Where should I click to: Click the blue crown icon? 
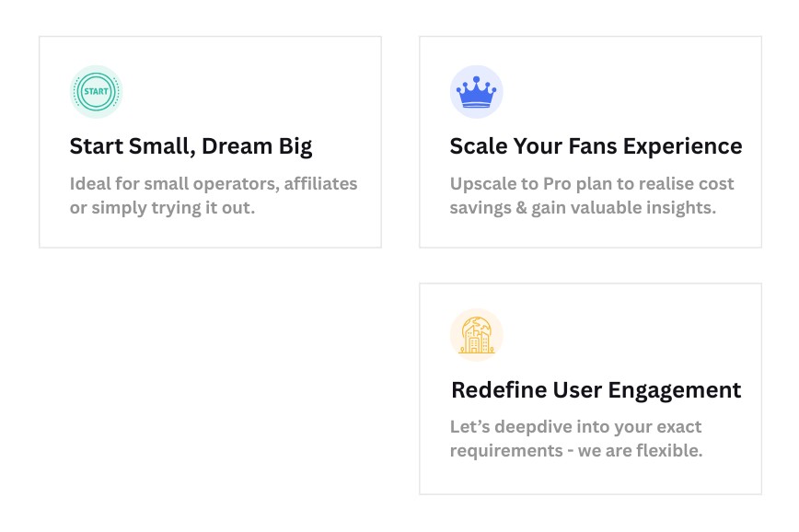pos(476,92)
